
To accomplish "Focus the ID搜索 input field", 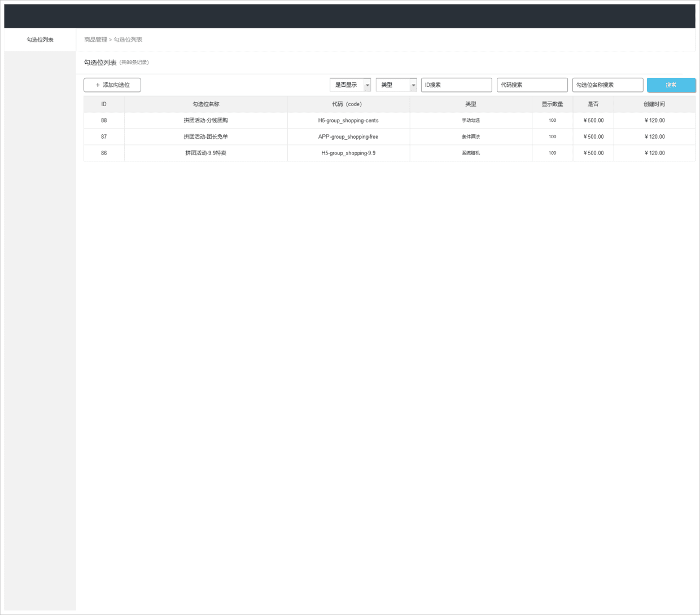I will click(x=456, y=85).
